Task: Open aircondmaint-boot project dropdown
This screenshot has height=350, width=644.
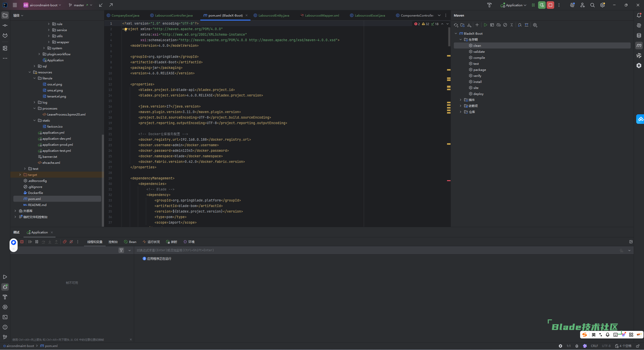Action: 42,5
